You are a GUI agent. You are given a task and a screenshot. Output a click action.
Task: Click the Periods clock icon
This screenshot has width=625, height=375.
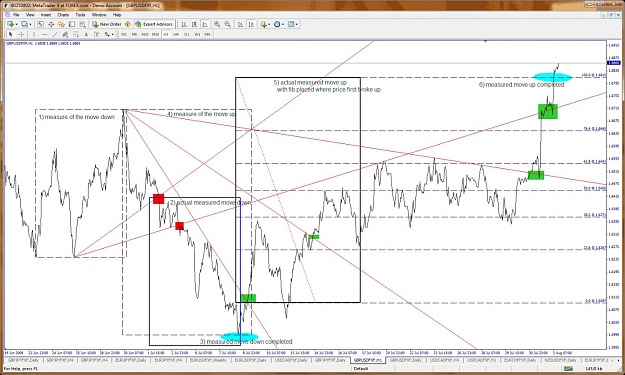coord(277,24)
